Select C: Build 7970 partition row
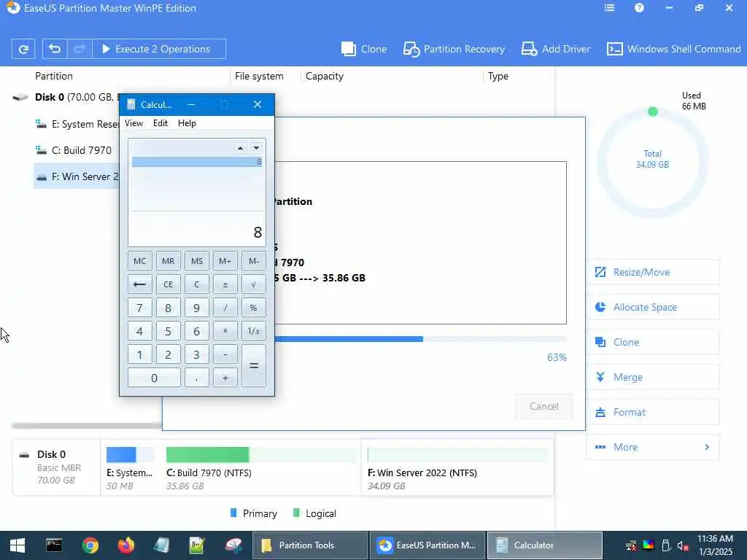 (x=77, y=150)
